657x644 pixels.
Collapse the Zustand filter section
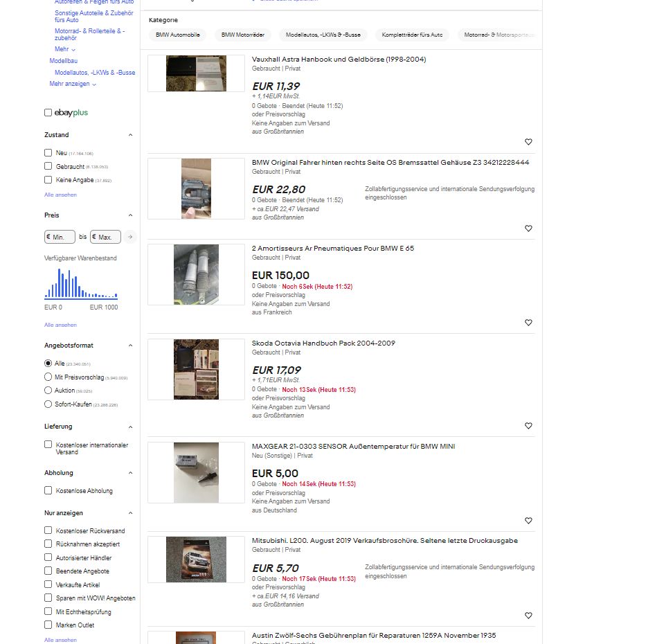(131, 135)
